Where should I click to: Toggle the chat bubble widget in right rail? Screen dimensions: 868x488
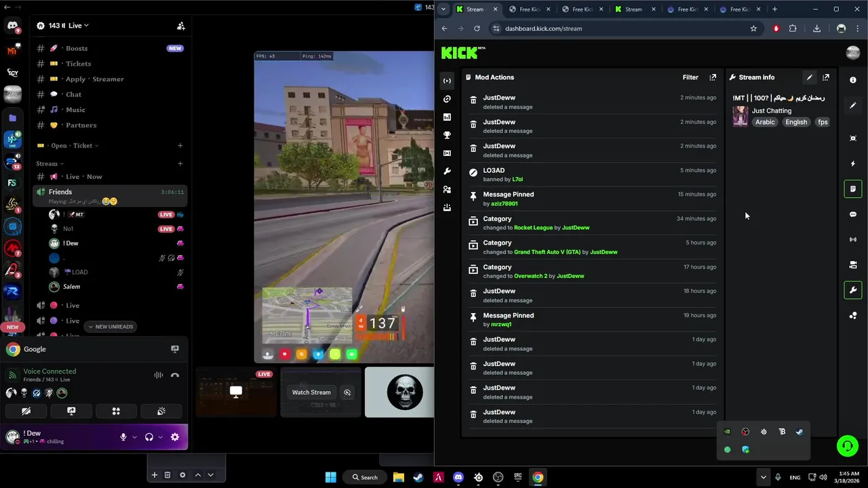point(853,214)
